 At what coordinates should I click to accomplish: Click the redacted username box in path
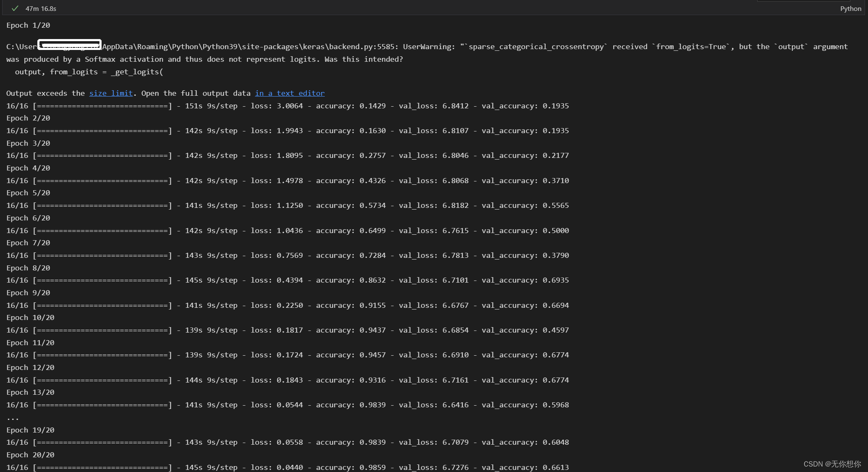(x=69, y=44)
